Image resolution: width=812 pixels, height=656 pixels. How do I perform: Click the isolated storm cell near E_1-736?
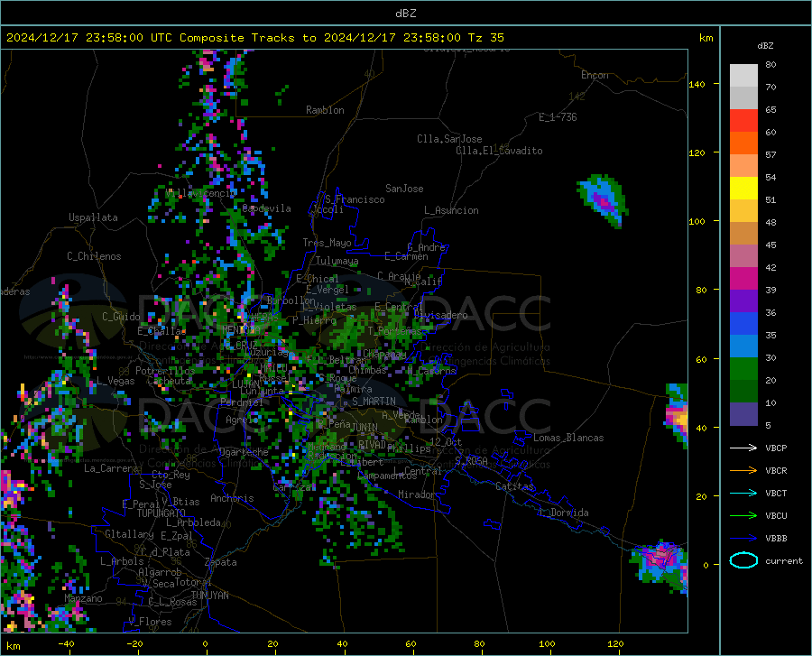click(x=604, y=200)
